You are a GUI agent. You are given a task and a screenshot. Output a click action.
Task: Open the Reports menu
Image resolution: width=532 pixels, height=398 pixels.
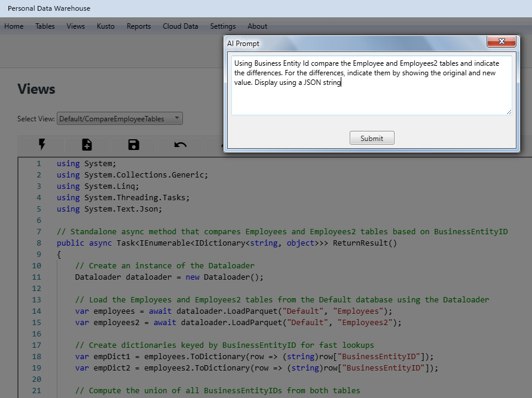tap(139, 26)
